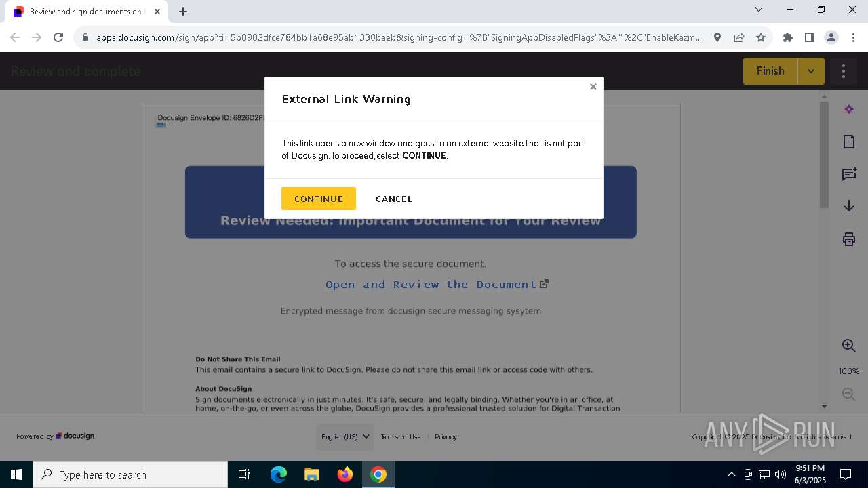The height and width of the screenshot is (488, 868).
Task: Launch Microsoft Edge from taskbar
Action: pyautogui.click(x=279, y=474)
